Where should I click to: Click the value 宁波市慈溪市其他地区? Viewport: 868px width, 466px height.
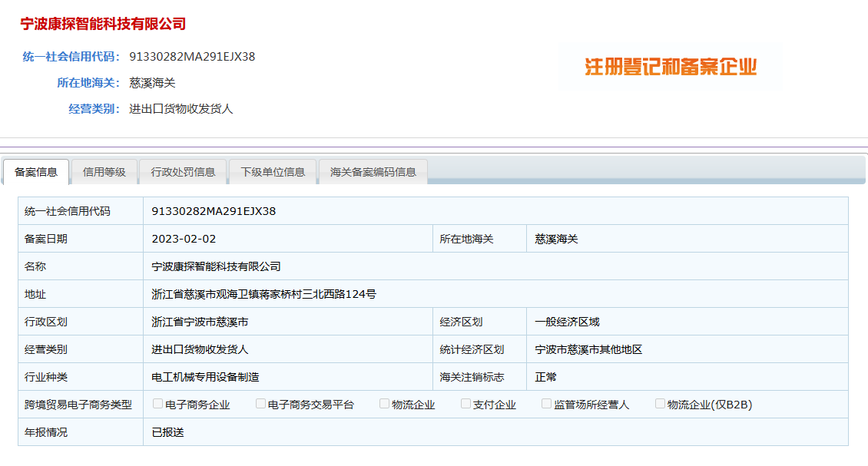pyautogui.click(x=588, y=350)
